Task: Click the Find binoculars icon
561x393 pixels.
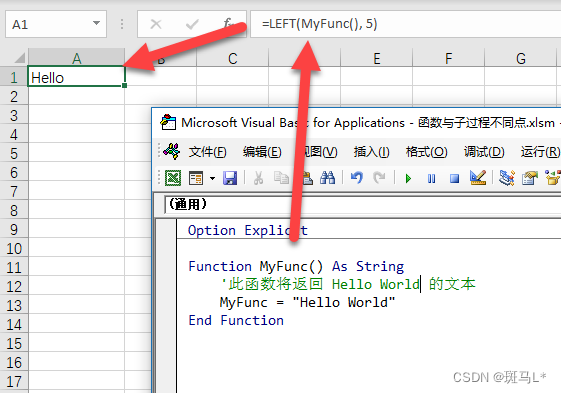Action: point(327,178)
